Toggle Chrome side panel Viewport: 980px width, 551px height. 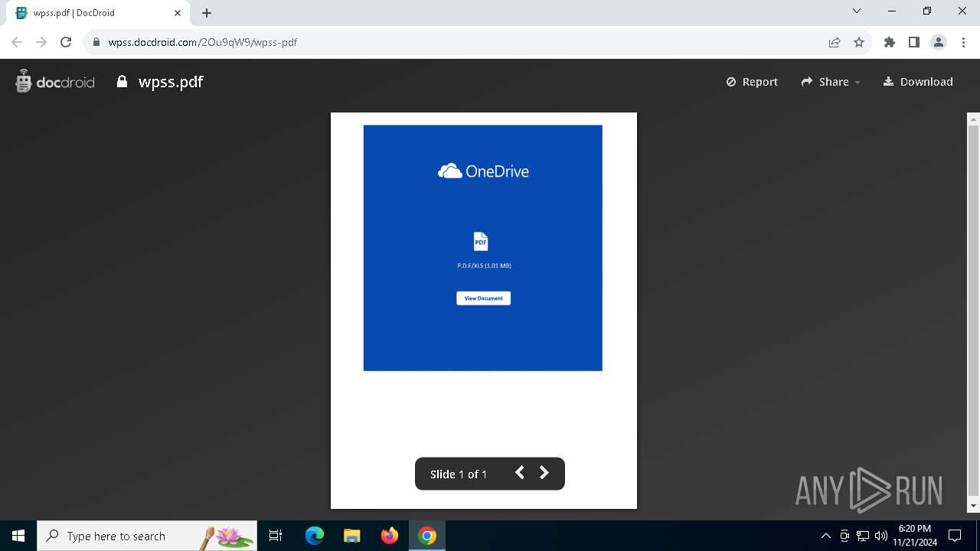point(914,42)
